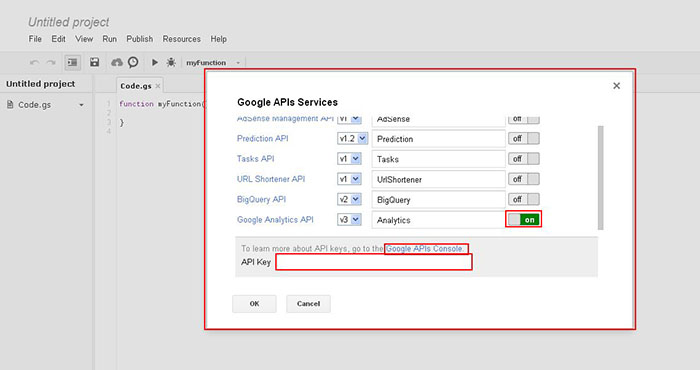Image resolution: width=700 pixels, height=370 pixels.
Task: Open the Resources menu
Action: (x=181, y=39)
